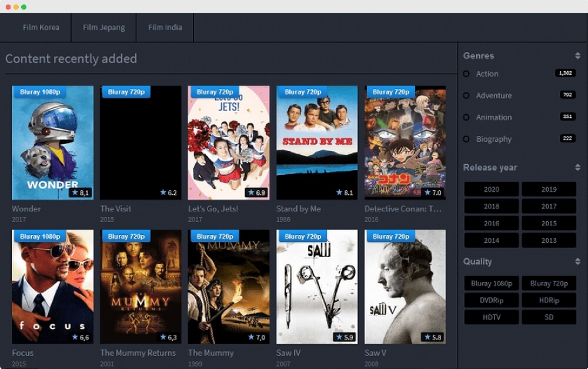Screen dimensions: 588x369
Task: Click the Biography count badge 222
Action: click(567, 138)
